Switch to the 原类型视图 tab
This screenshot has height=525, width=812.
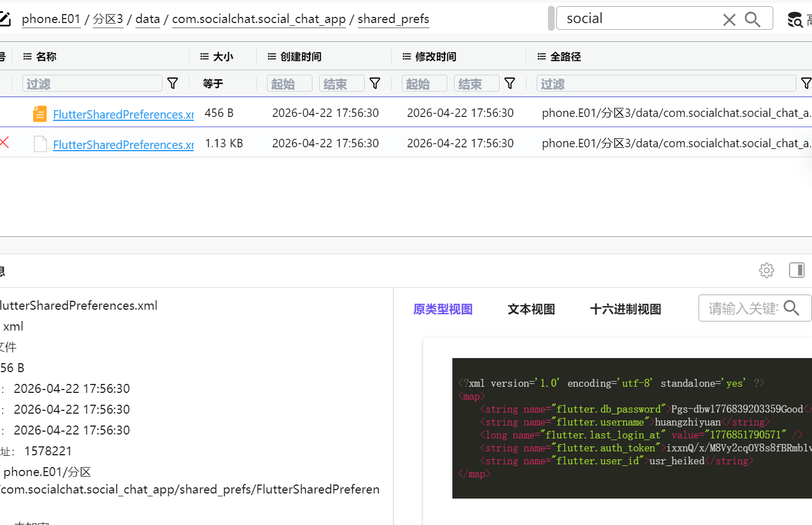click(x=443, y=309)
